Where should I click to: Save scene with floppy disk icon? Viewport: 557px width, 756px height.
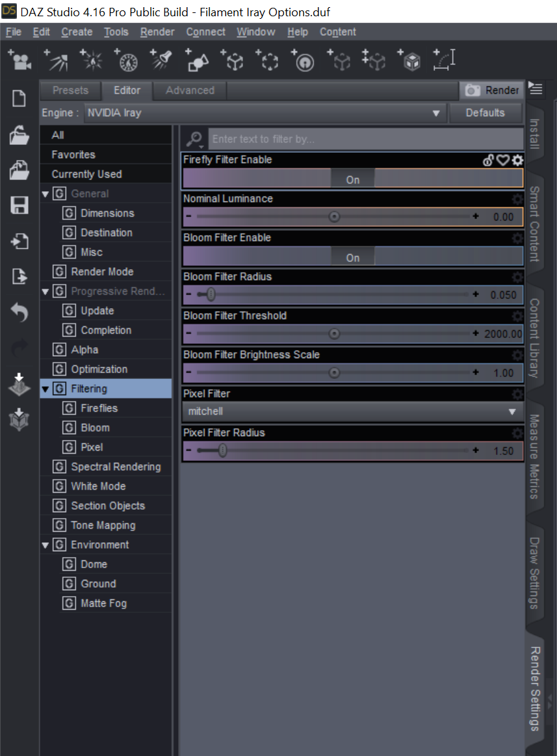(19, 205)
